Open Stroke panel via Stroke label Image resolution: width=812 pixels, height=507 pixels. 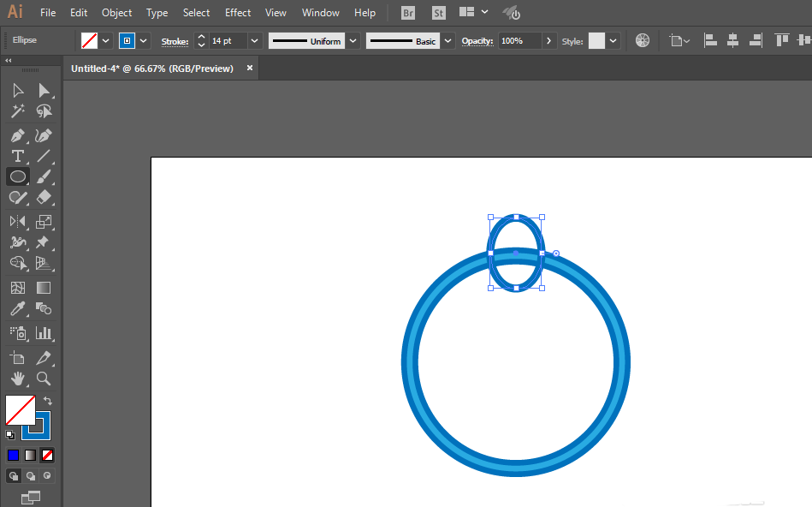(x=175, y=41)
